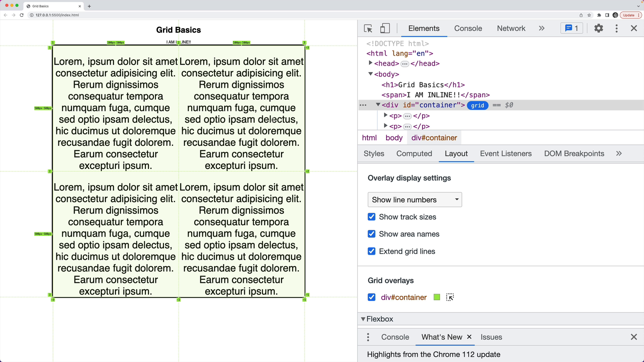The width and height of the screenshot is (644, 362).
Task: Open DevTools settings gear
Action: click(598, 28)
